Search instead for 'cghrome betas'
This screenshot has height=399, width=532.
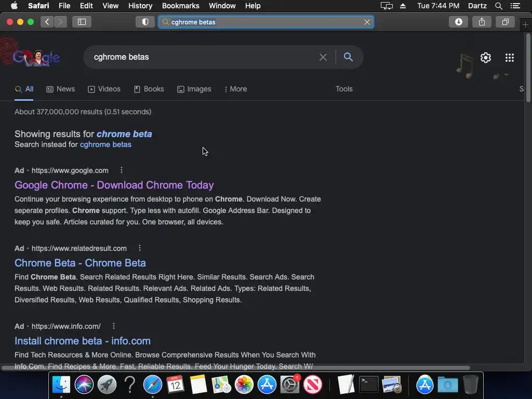(105, 144)
